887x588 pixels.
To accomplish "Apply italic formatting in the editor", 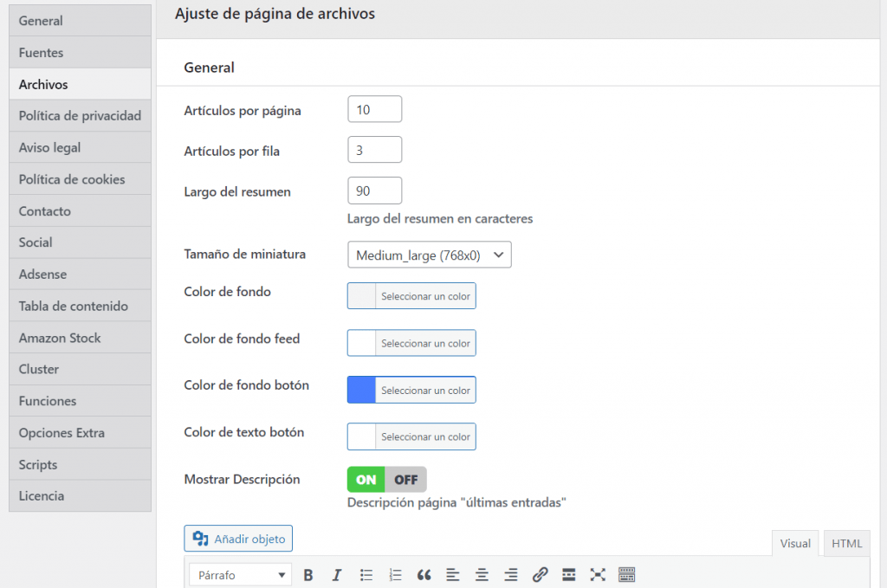I will 337,575.
